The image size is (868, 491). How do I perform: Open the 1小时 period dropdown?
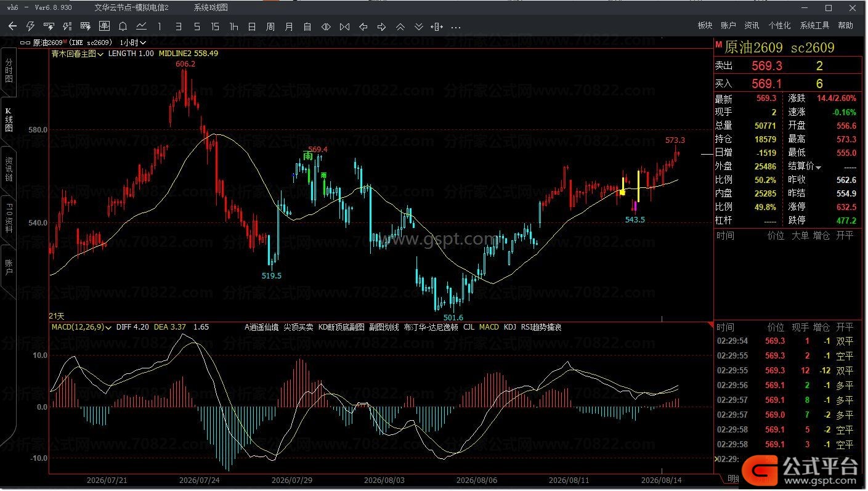133,43
